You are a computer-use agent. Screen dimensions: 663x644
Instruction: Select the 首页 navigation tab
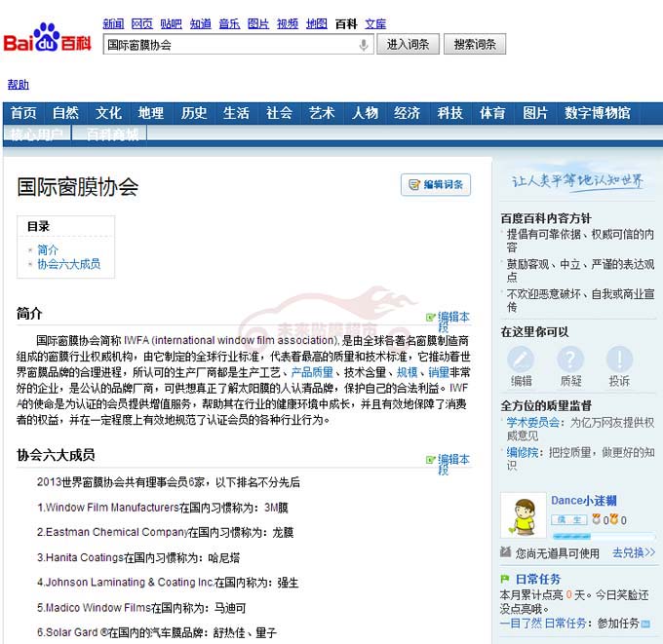click(x=23, y=113)
